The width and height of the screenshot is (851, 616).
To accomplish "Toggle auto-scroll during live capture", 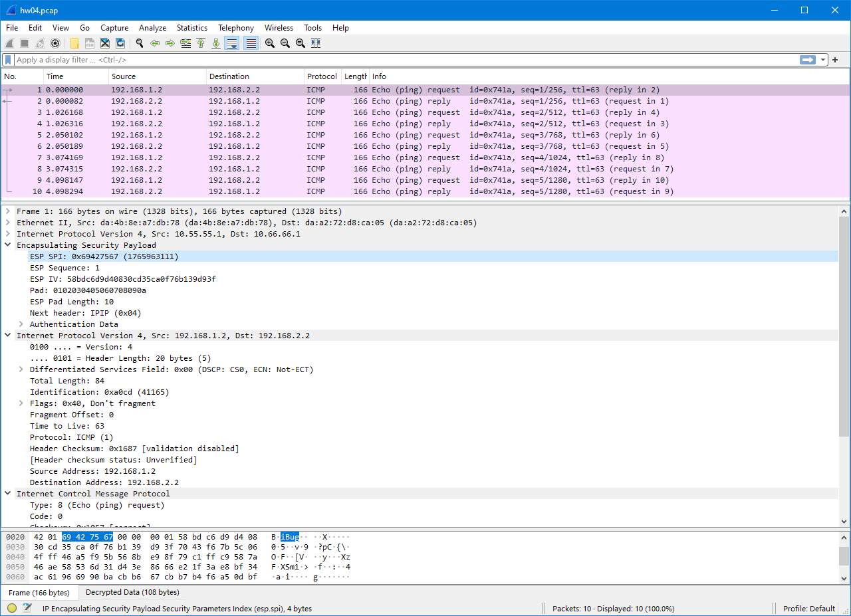I will tap(232, 43).
